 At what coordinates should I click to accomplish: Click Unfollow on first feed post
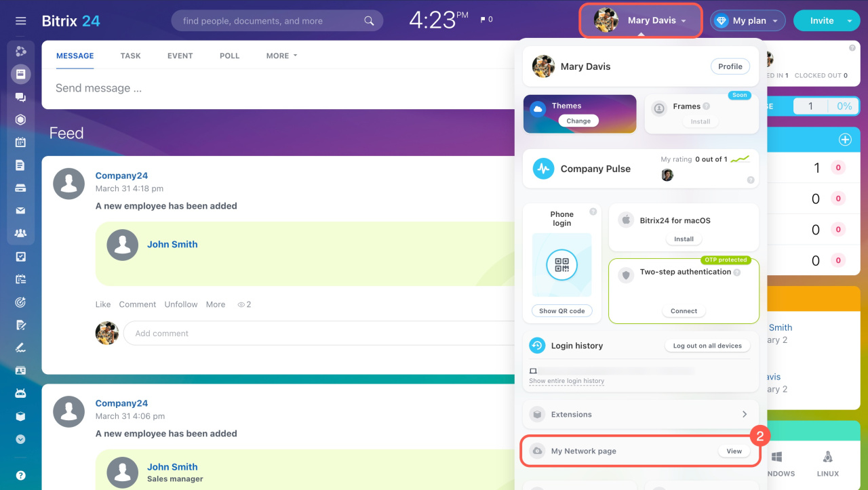pyautogui.click(x=181, y=304)
